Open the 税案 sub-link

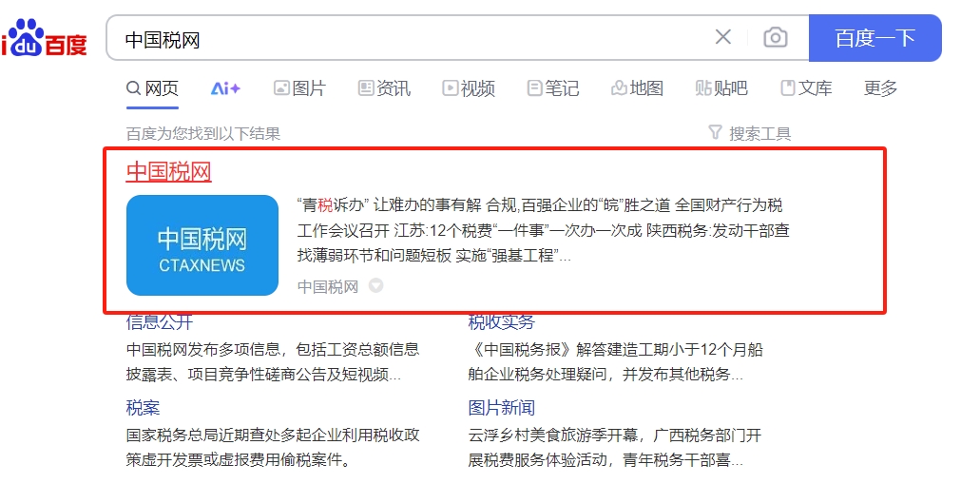(144, 408)
